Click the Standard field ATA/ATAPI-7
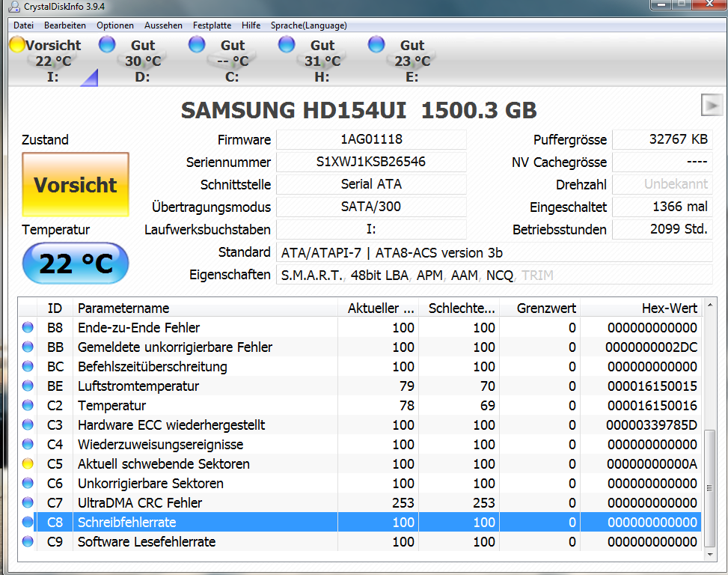This screenshot has height=575, width=728. tap(495, 252)
